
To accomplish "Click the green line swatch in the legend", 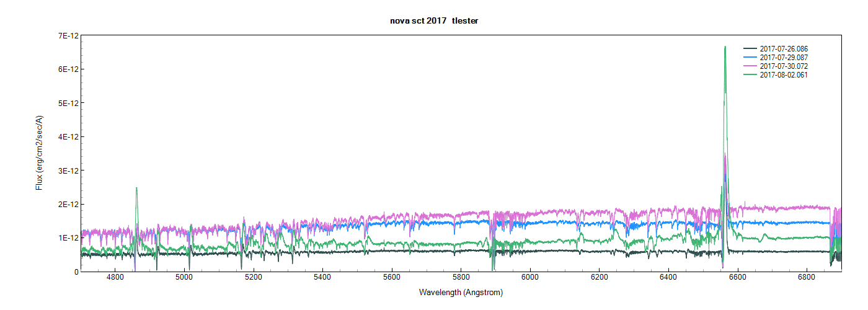I will point(750,74).
